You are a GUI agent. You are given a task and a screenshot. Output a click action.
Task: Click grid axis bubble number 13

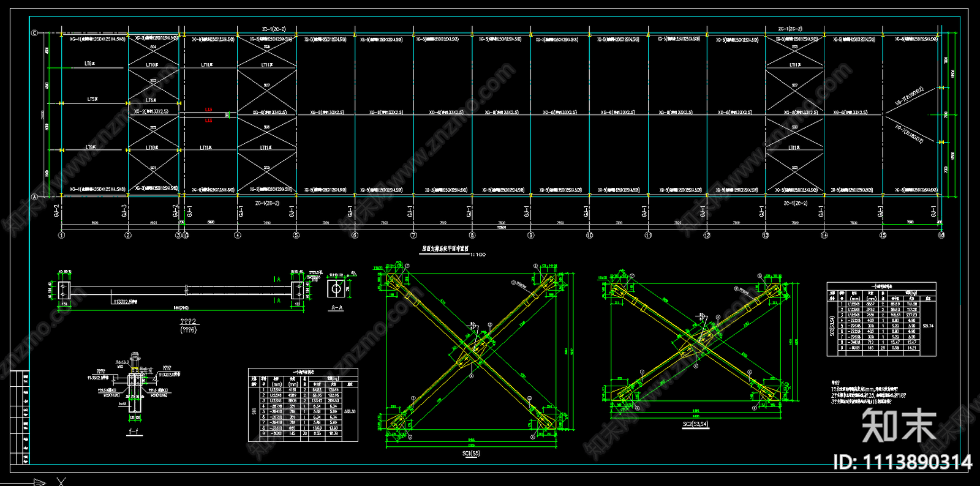[x=765, y=235]
